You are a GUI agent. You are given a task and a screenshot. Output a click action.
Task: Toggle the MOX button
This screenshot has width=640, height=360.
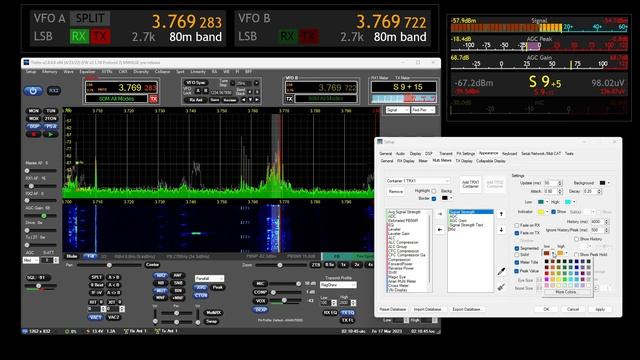33,118
